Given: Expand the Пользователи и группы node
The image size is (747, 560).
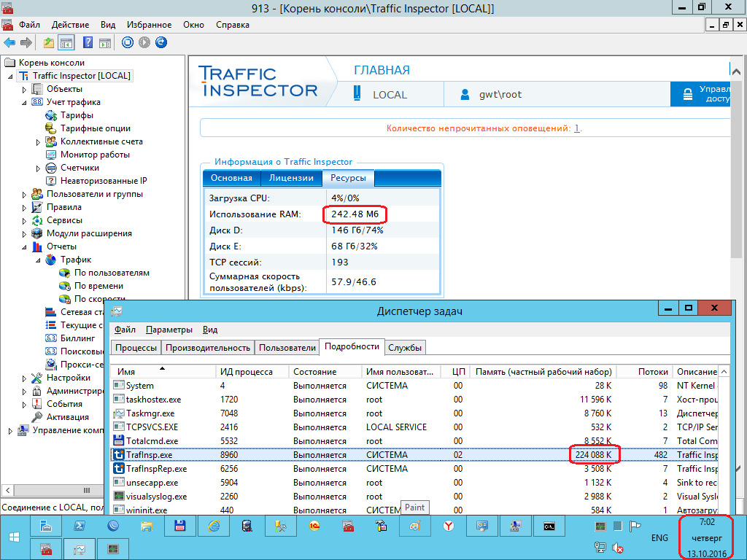Looking at the screenshot, I should tap(24, 194).
